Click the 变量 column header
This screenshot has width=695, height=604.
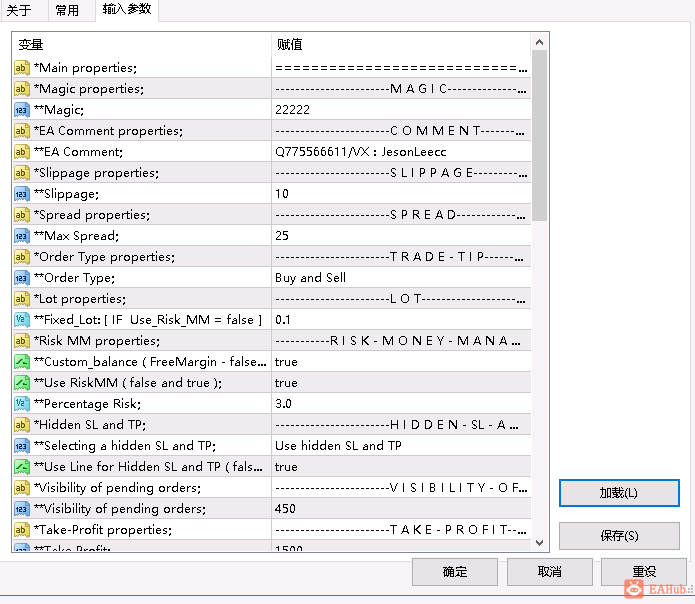[x=141, y=45]
